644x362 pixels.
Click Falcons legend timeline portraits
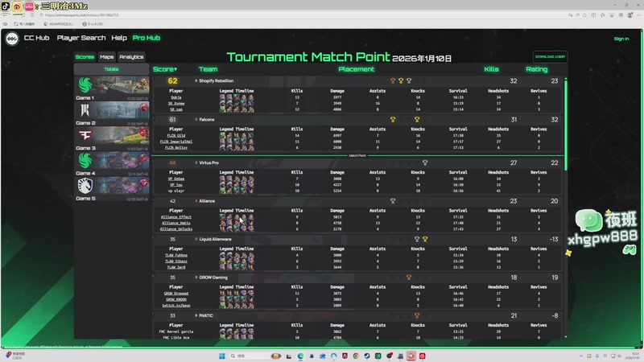point(237,142)
